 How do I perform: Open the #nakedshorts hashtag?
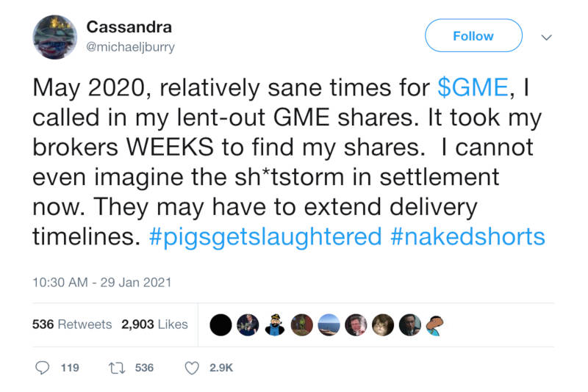(467, 236)
